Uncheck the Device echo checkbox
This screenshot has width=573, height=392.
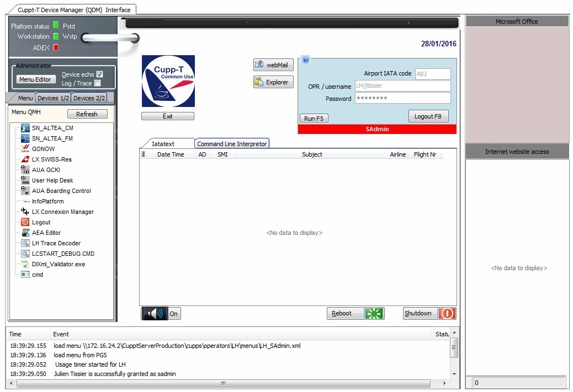99,74
